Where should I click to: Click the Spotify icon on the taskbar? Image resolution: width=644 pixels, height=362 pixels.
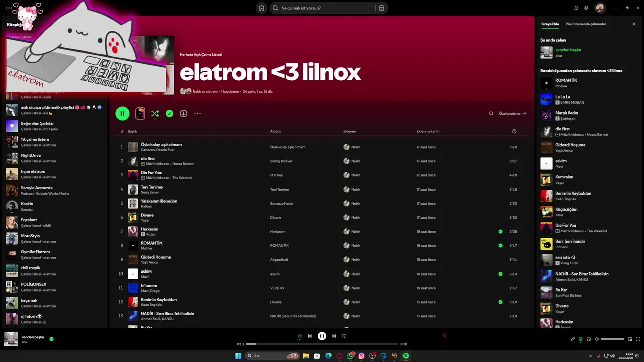[x=406, y=356]
